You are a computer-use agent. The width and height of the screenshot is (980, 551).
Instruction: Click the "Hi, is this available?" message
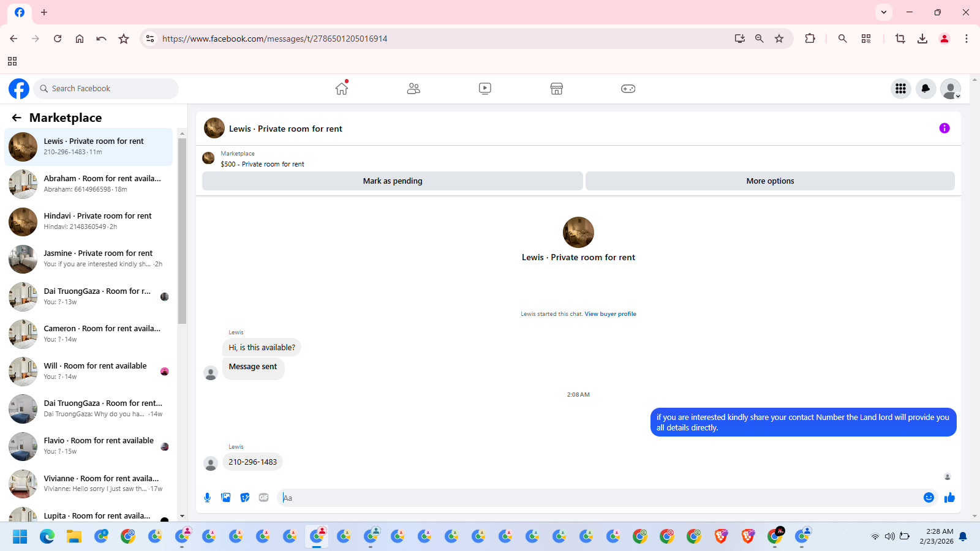(262, 348)
